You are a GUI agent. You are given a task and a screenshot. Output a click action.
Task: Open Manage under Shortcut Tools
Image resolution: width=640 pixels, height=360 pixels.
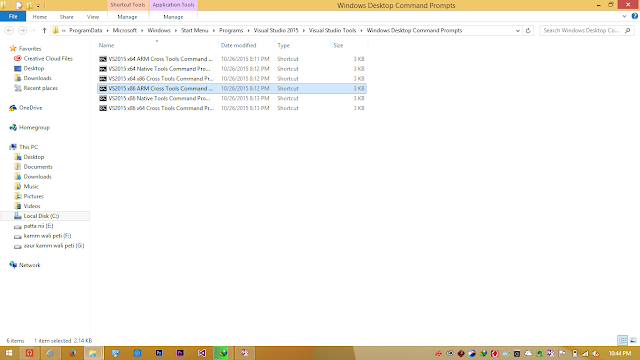click(x=127, y=17)
